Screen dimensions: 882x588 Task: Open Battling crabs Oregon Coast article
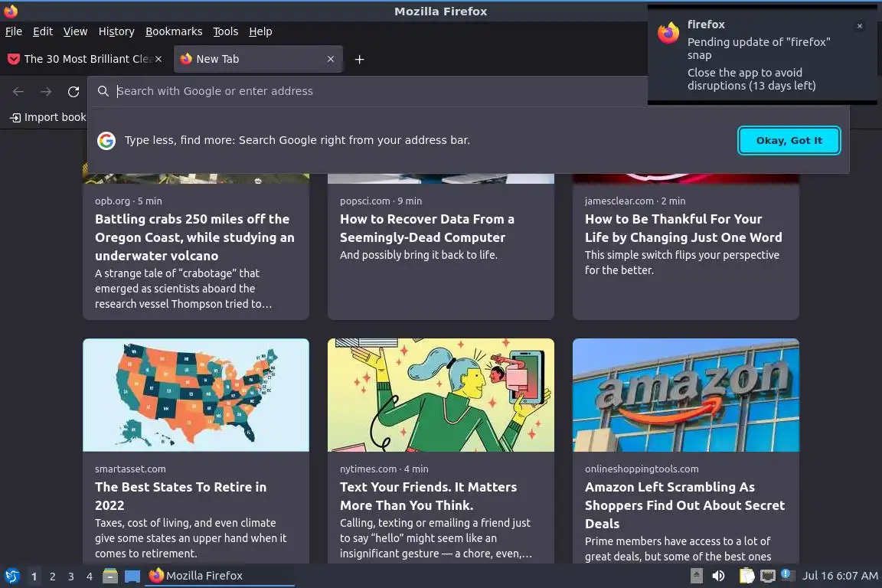tap(194, 237)
